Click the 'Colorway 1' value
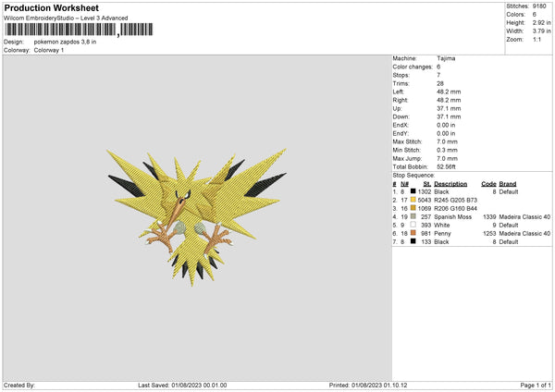This screenshot has height=392, width=555. 49,50
